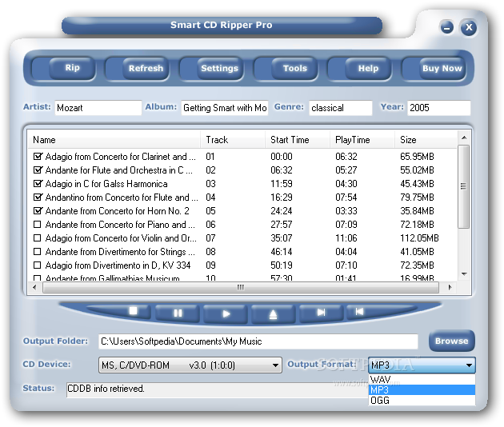Select the 11:59 start time cell

[282, 183]
